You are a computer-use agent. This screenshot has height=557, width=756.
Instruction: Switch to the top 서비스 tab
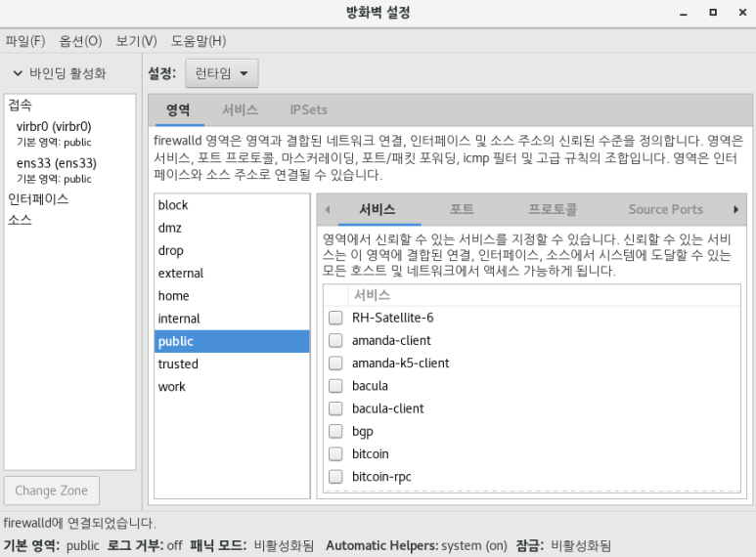pyautogui.click(x=241, y=109)
